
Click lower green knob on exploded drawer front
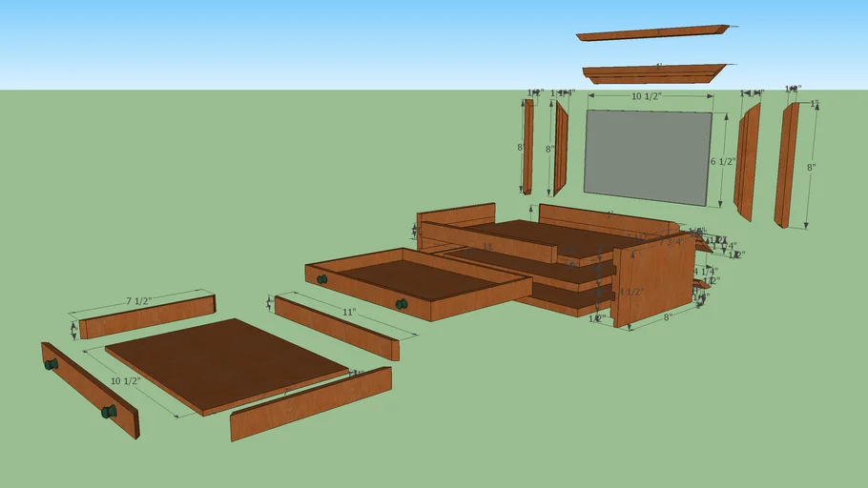point(109,412)
